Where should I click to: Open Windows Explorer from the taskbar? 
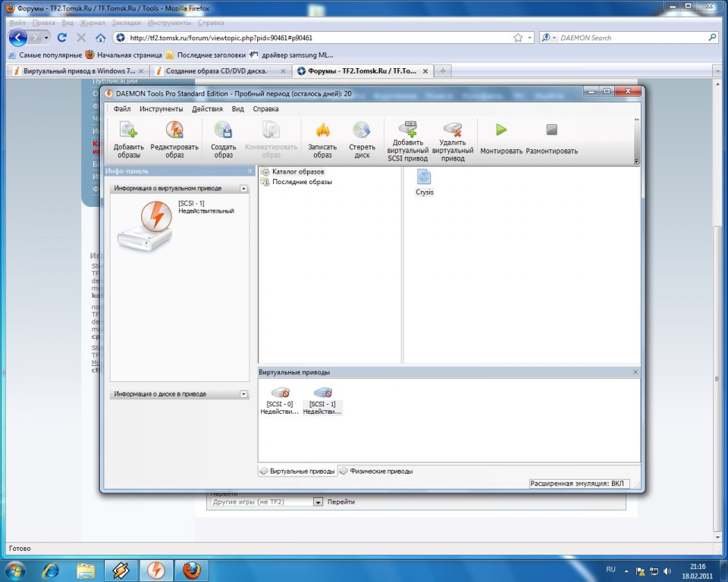(x=86, y=570)
